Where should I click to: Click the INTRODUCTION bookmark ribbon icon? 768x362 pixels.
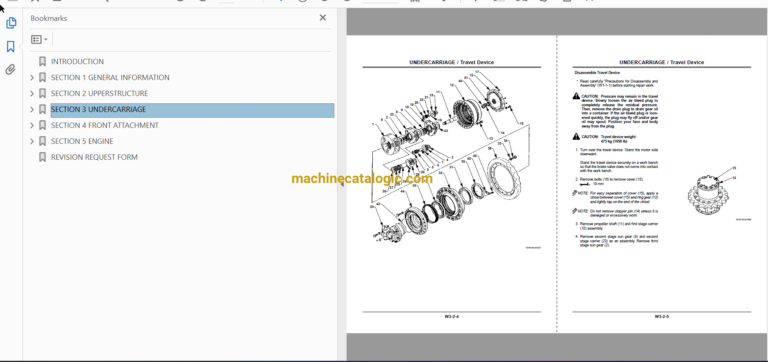pyautogui.click(x=43, y=62)
